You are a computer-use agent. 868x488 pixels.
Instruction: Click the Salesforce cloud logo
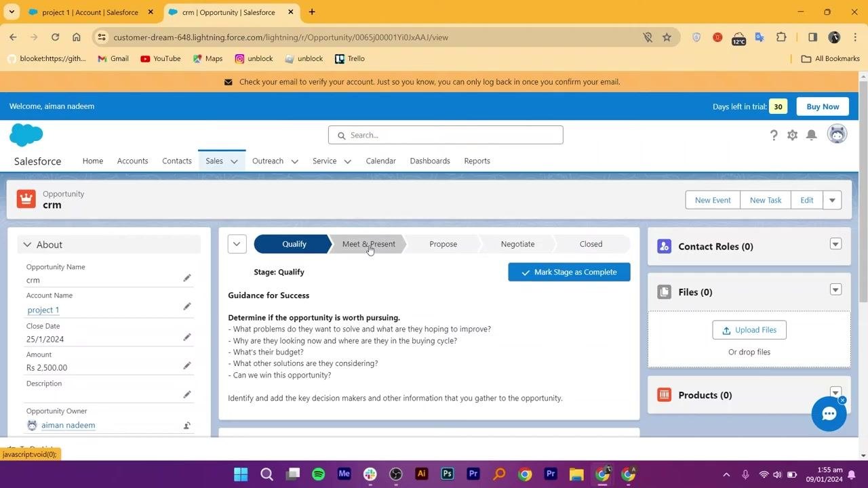click(26, 135)
